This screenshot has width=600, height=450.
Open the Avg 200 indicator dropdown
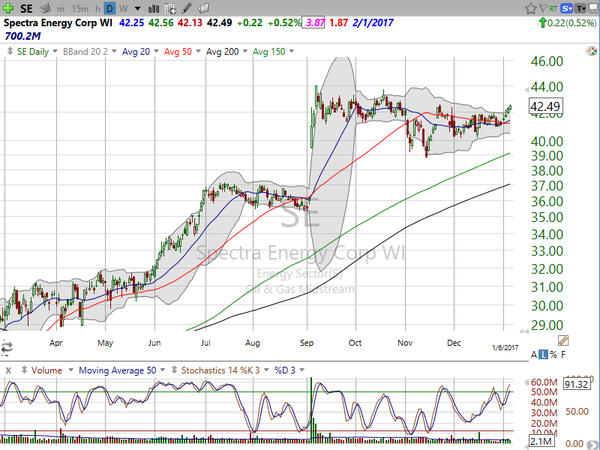pyautogui.click(x=245, y=51)
